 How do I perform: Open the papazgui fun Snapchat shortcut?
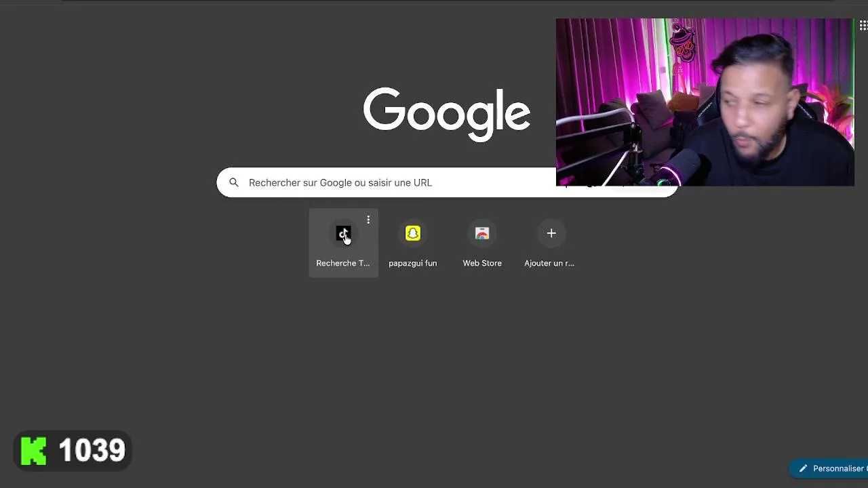[x=412, y=243]
